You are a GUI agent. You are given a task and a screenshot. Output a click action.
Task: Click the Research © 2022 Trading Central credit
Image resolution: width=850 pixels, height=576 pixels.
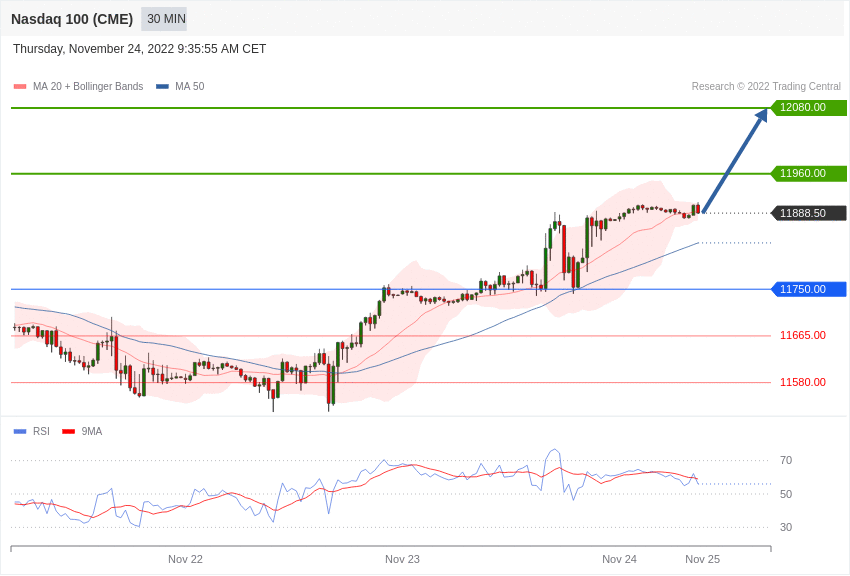coord(766,86)
